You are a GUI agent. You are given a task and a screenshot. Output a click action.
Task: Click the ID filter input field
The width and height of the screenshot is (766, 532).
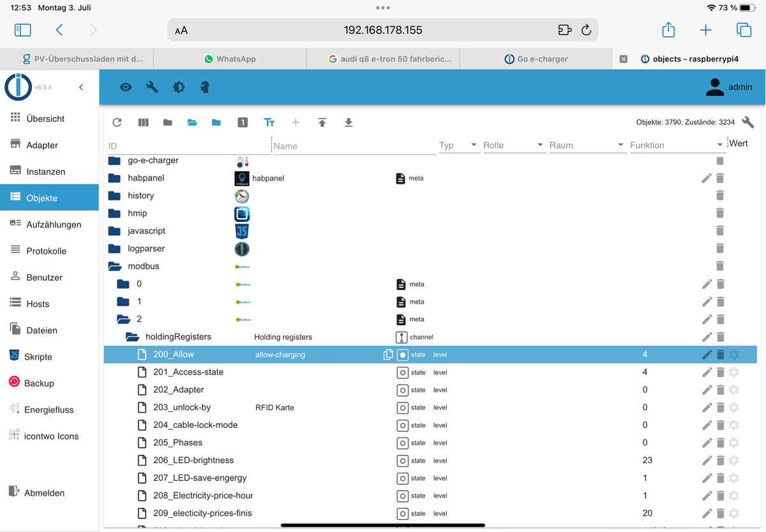click(188, 146)
